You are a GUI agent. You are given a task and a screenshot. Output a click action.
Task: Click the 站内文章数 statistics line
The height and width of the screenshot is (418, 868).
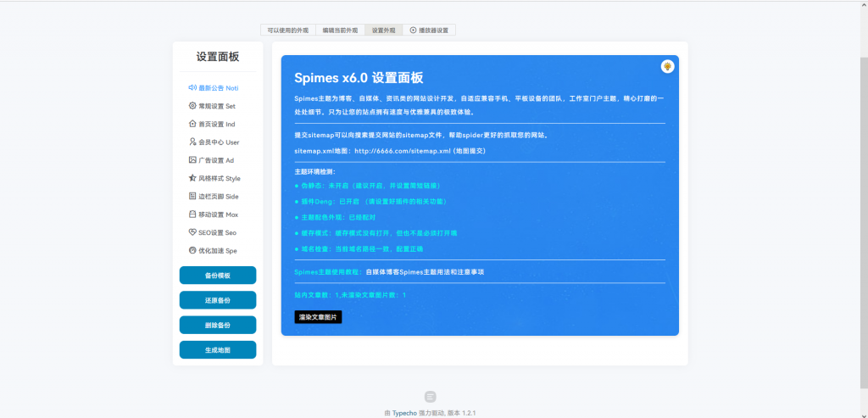pos(350,295)
